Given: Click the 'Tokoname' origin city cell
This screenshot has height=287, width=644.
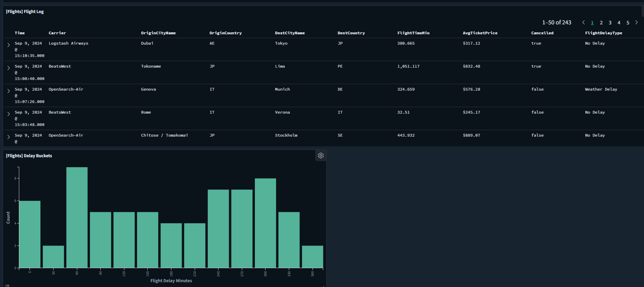Looking at the screenshot, I should click(151, 66).
